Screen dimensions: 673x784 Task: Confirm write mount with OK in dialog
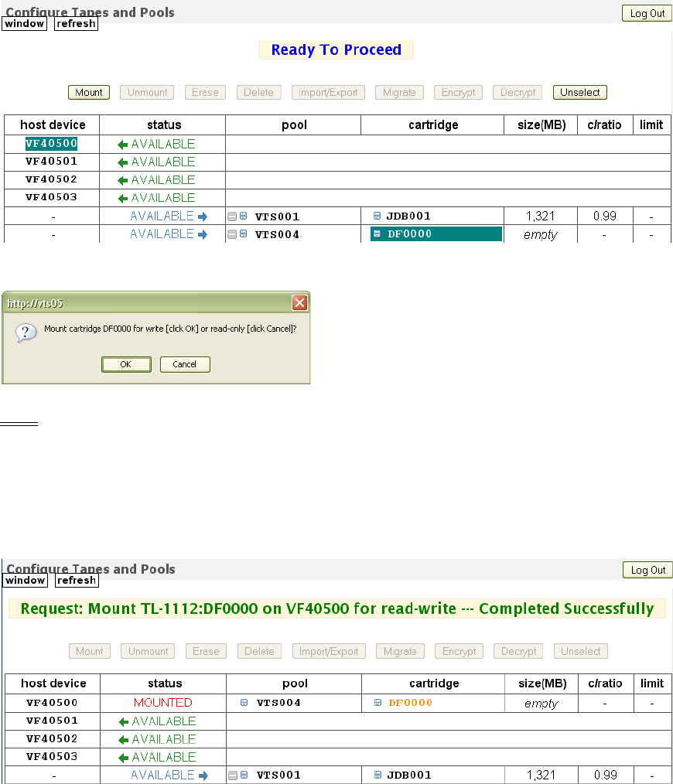[126, 364]
